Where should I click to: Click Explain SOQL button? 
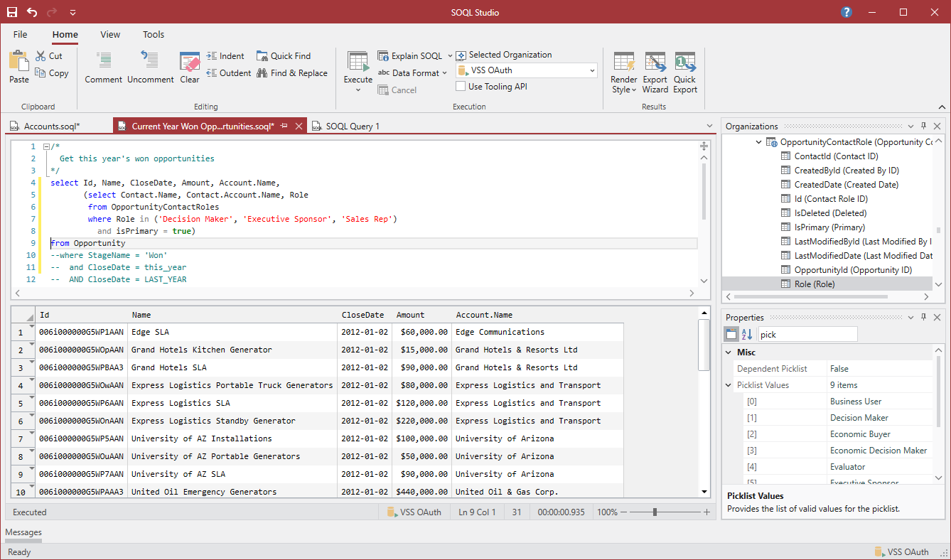pos(409,56)
